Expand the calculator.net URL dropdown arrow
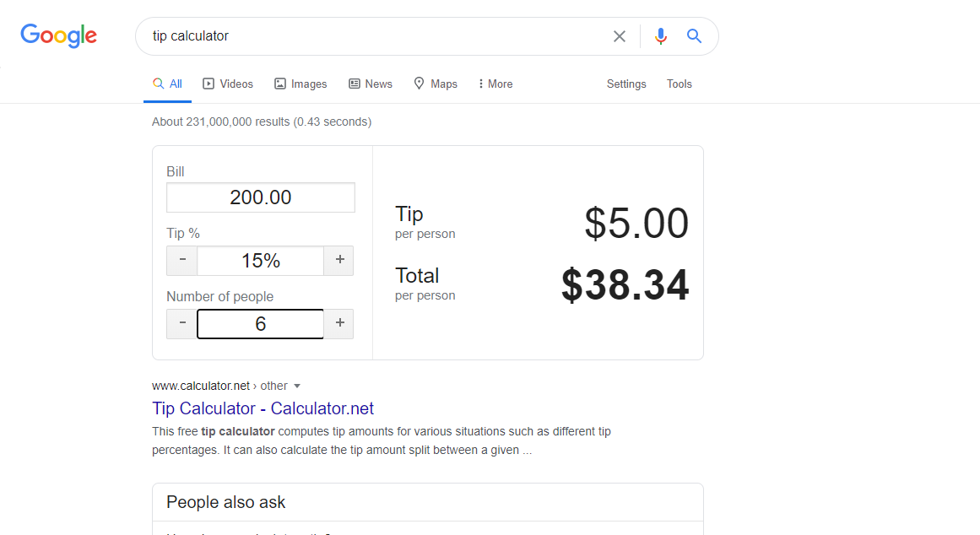This screenshot has width=980, height=535. (297, 386)
